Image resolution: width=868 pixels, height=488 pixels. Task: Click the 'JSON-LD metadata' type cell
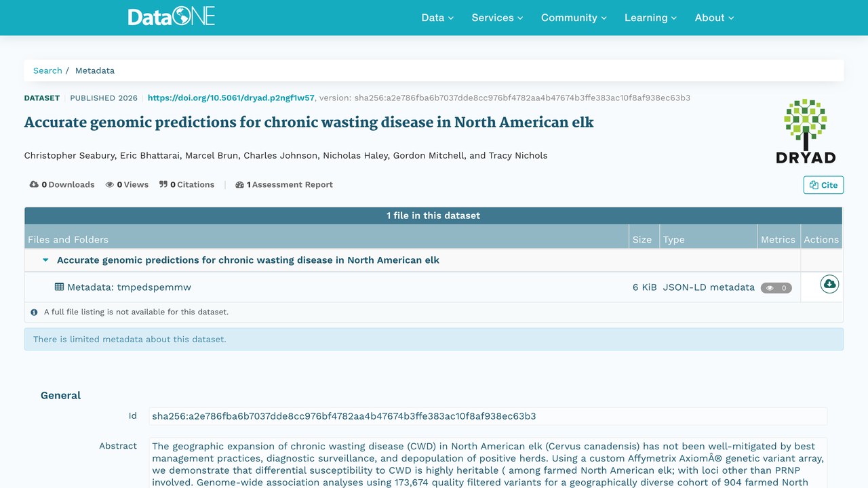tap(709, 287)
